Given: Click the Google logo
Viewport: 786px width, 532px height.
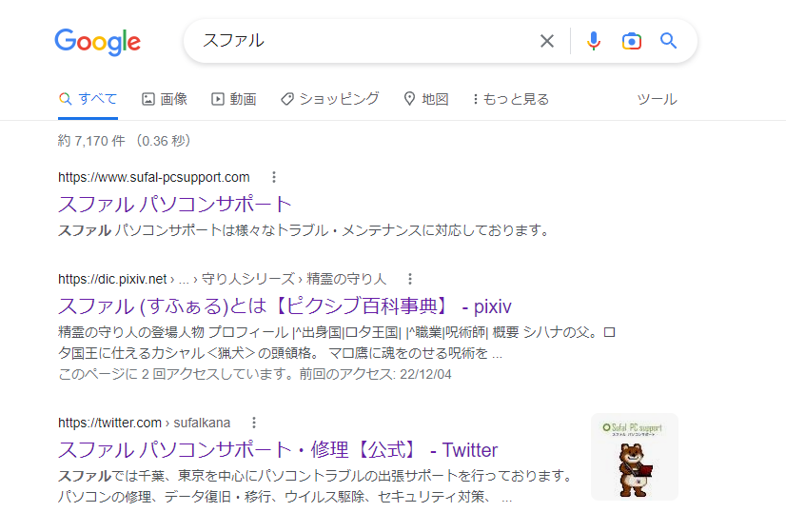Looking at the screenshot, I should [x=98, y=42].
